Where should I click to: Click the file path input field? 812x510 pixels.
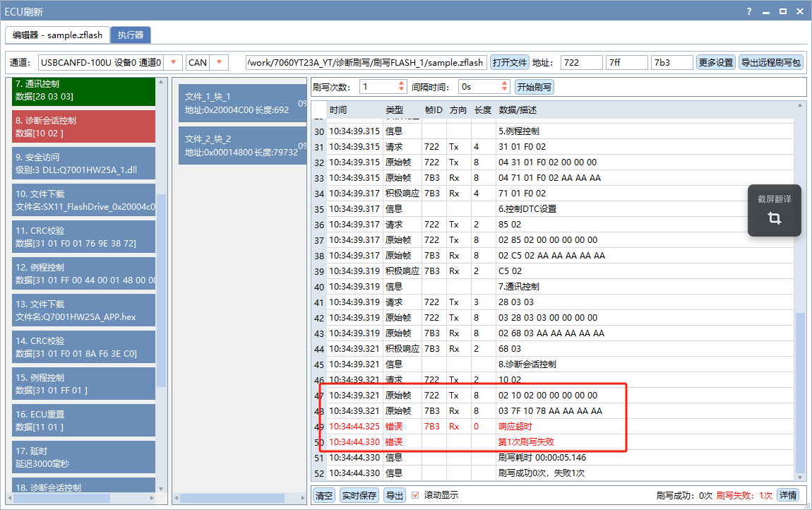tap(366, 62)
